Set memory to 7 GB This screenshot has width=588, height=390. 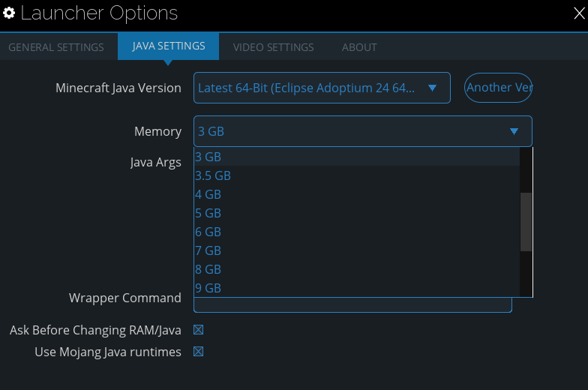tap(208, 250)
